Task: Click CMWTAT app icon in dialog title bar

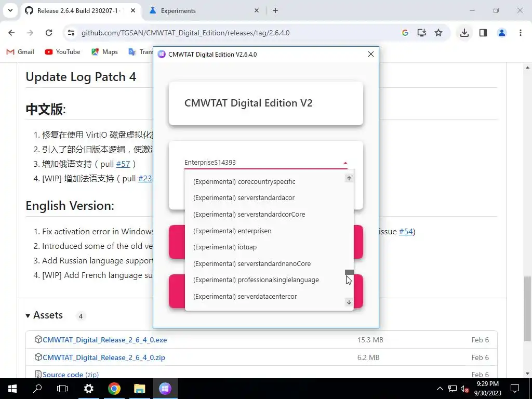Action: [162, 54]
